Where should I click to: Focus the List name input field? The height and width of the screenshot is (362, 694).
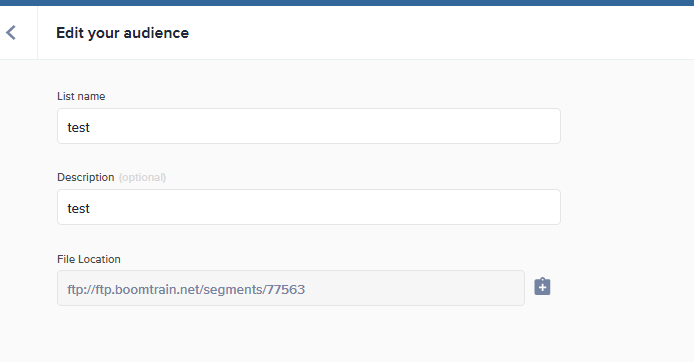coord(309,126)
